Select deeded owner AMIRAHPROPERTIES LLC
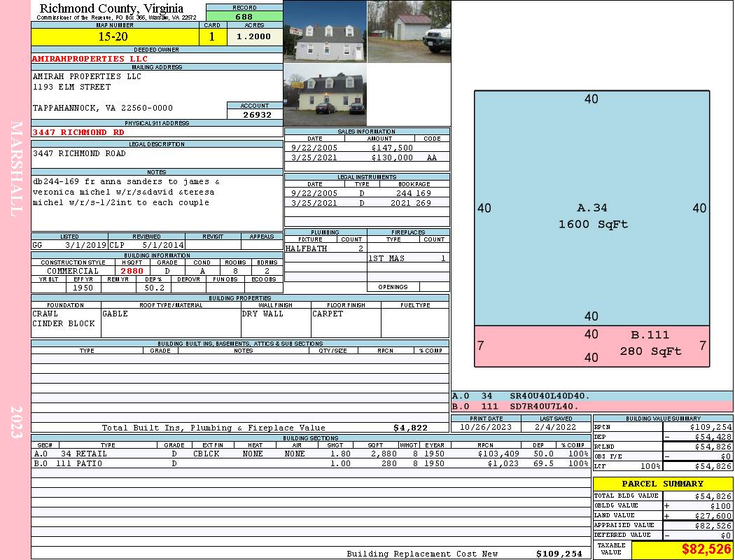Image resolution: width=735 pixels, height=560 pixels. 90,59
